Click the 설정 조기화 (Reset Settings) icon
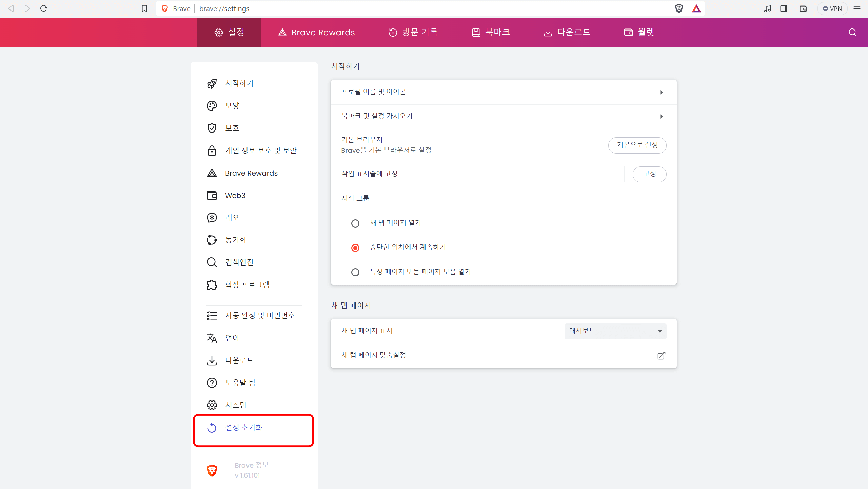The width and height of the screenshot is (868, 489). click(212, 428)
